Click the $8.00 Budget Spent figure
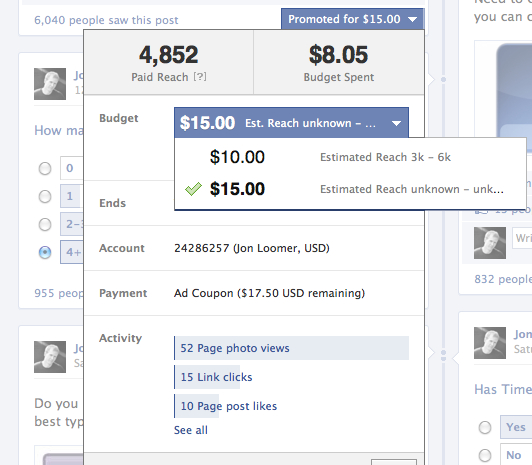 pos(339,55)
